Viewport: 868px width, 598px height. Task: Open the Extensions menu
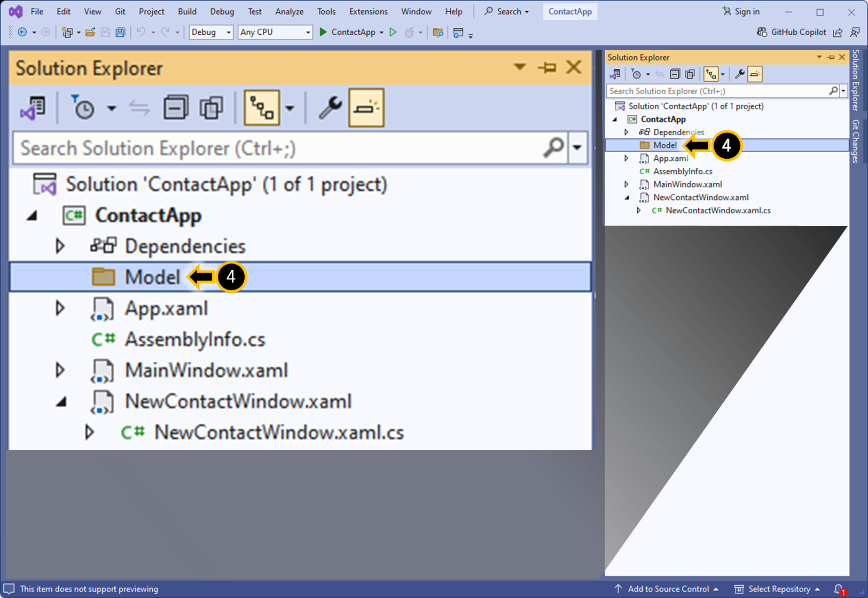(x=368, y=11)
